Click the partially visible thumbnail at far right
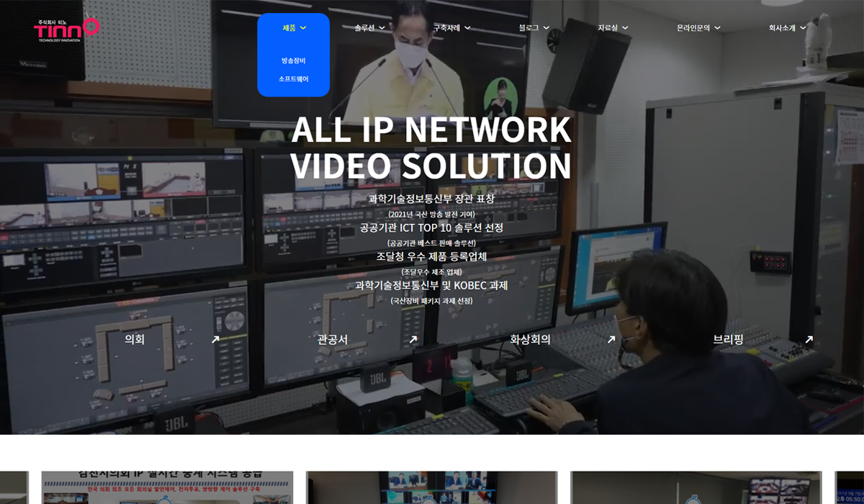 tap(850, 487)
